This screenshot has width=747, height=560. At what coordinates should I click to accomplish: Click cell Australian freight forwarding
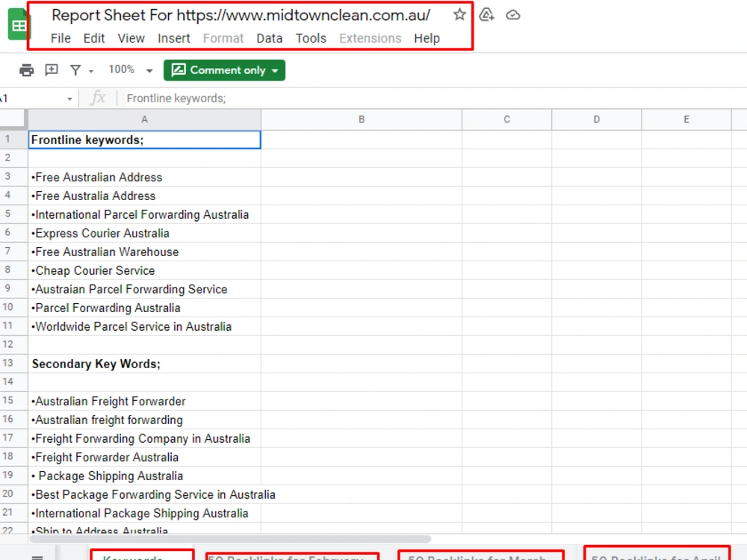click(x=144, y=420)
